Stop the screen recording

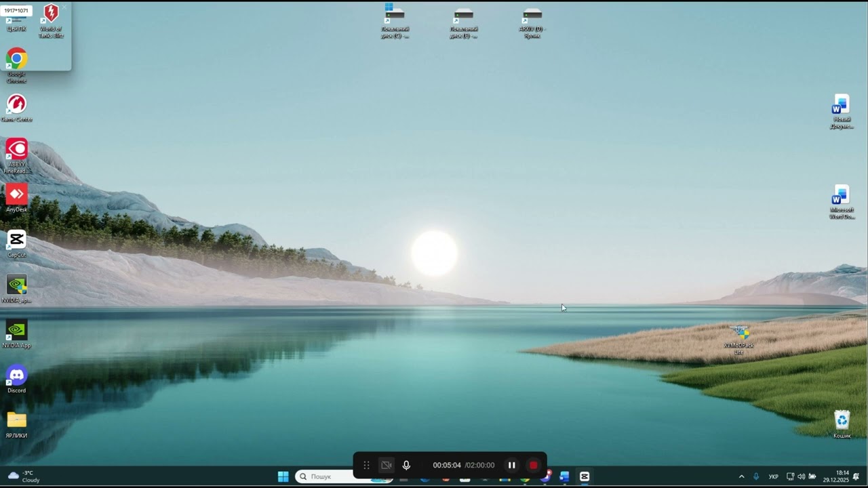[534, 465]
